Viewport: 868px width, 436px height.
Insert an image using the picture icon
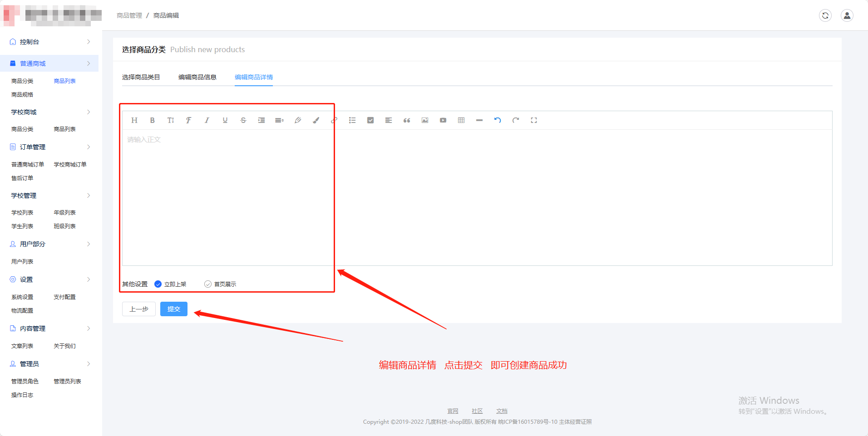click(x=425, y=120)
